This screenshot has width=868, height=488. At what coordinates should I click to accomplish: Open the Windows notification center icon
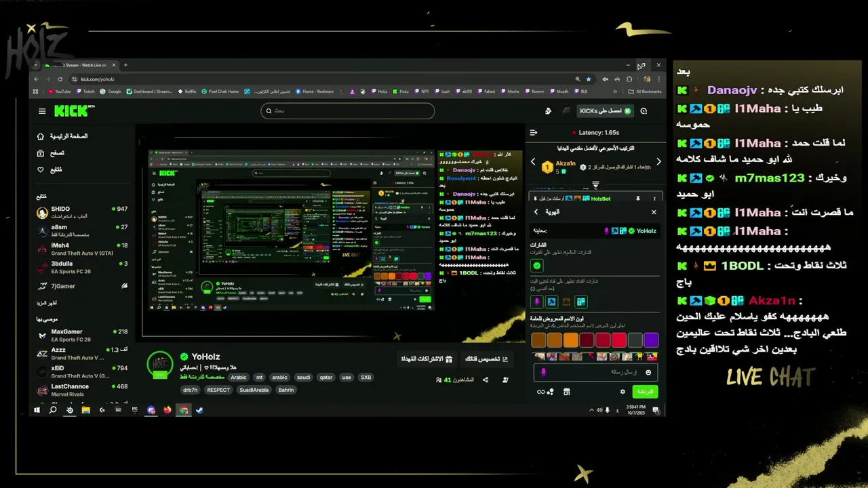656,410
